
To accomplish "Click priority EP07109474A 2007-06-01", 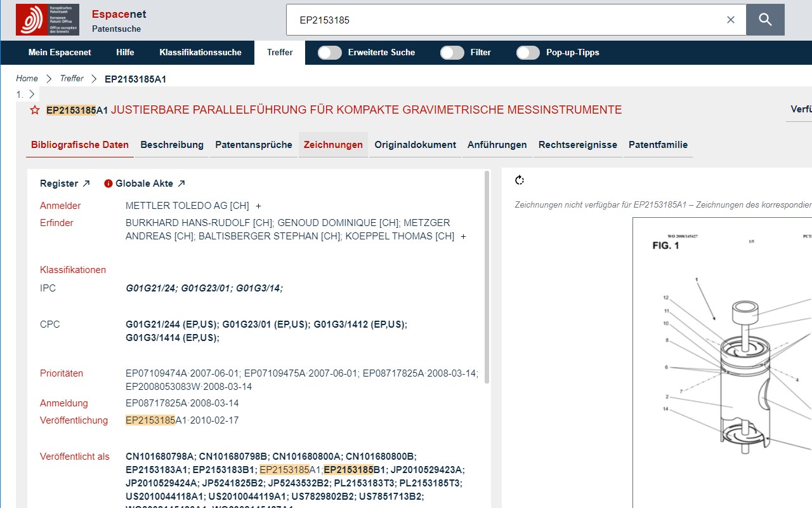I will point(183,373).
